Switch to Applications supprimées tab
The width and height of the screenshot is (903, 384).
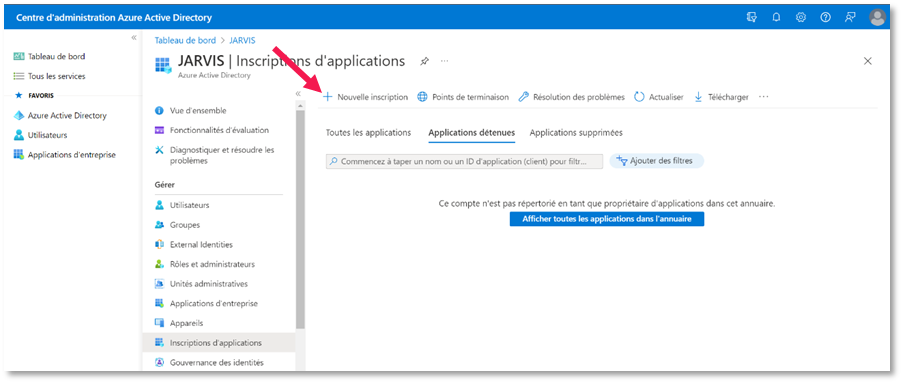(x=576, y=132)
